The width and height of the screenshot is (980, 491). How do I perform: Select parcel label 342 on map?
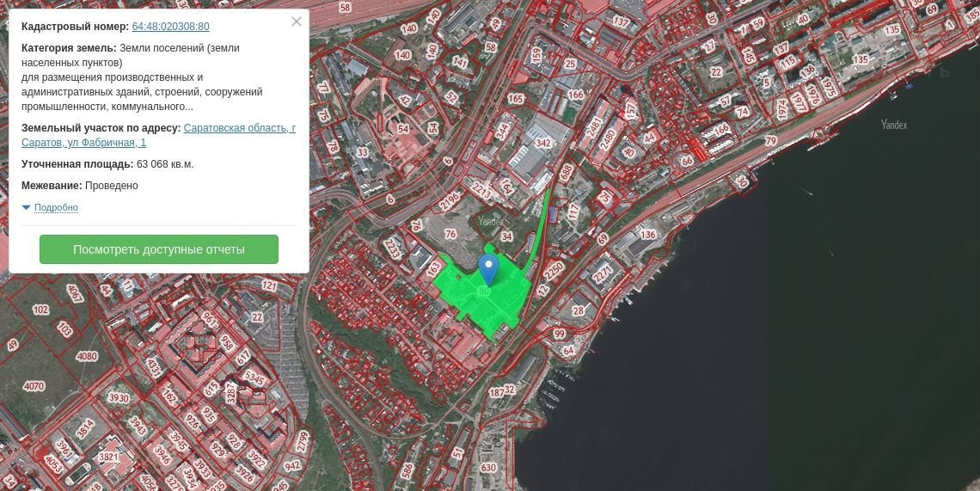(543, 143)
